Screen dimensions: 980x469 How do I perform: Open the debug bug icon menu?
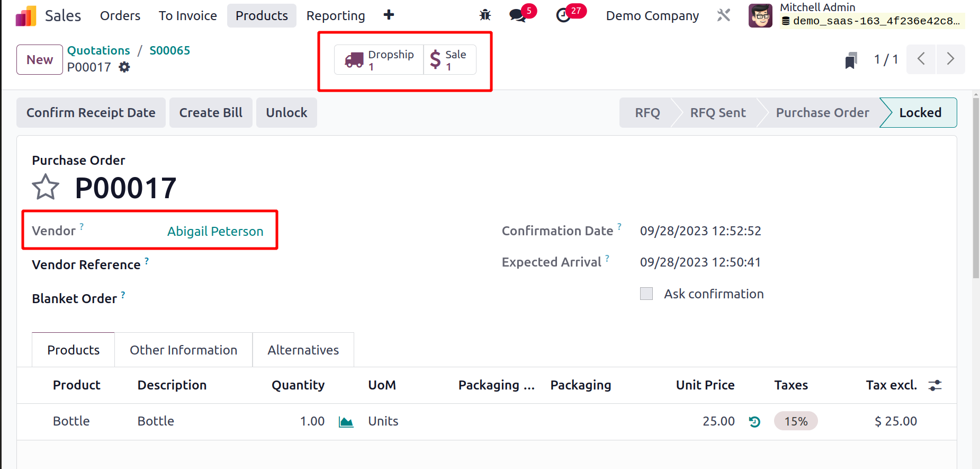(x=485, y=15)
